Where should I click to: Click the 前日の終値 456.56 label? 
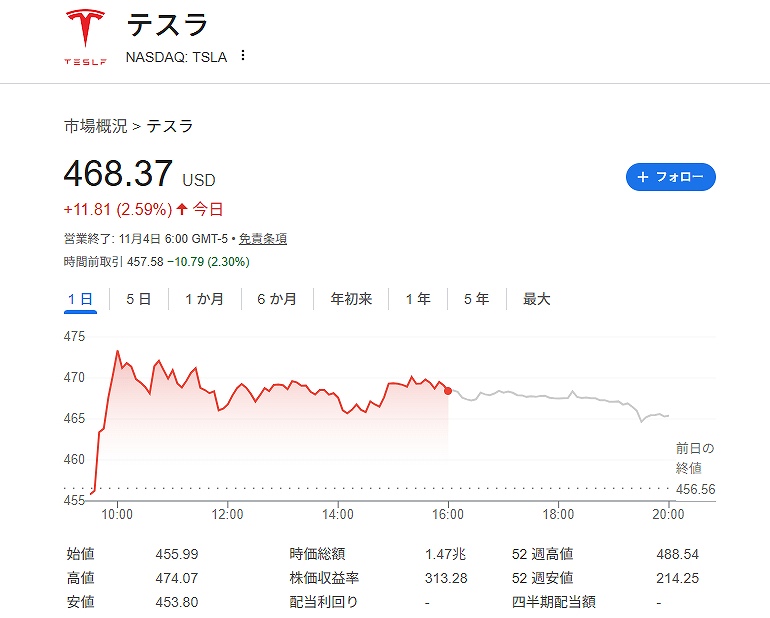pos(695,489)
